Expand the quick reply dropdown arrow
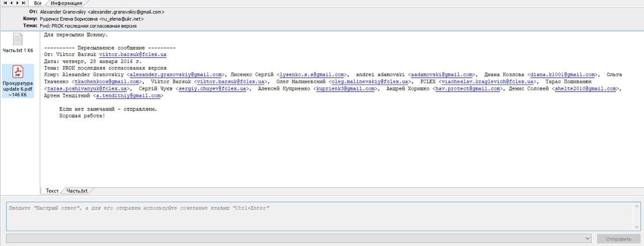This screenshot has width=644, height=246. click(587, 238)
